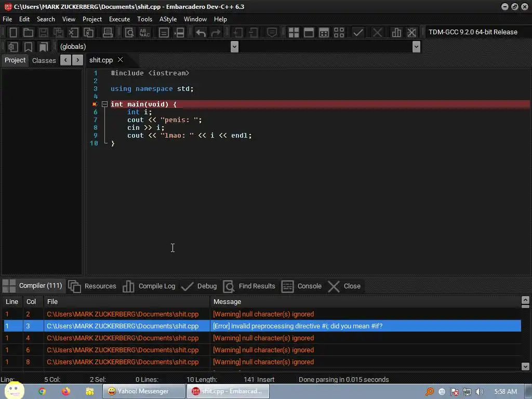Click the New file toolbar icon

(x=13, y=33)
